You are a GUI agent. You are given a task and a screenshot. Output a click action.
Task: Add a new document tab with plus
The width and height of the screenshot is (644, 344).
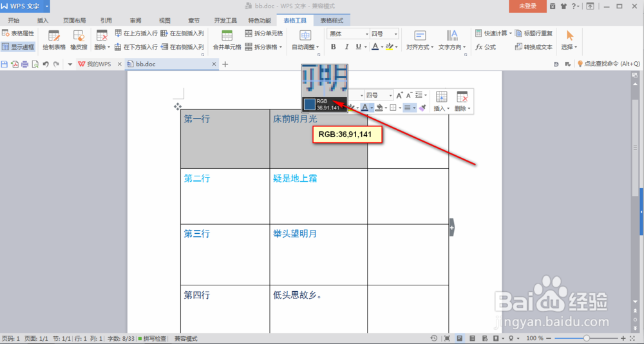pyautogui.click(x=225, y=64)
